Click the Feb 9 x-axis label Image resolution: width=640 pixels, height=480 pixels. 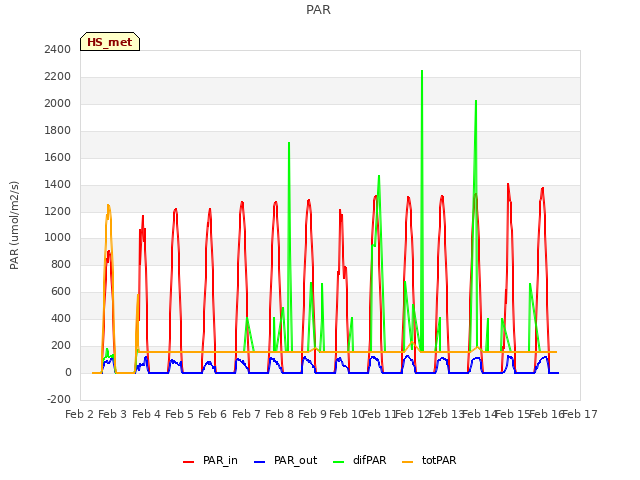[313, 414]
